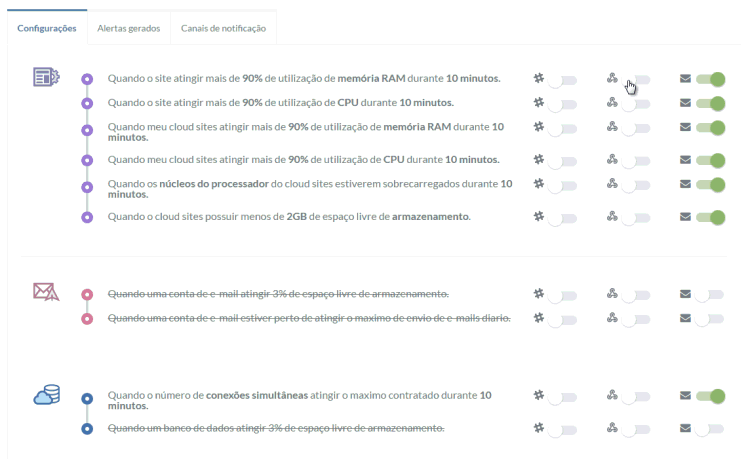This screenshot has height=459, width=750.
Task: Enable webhook toggle for banco de dados alert
Action: click(636, 430)
